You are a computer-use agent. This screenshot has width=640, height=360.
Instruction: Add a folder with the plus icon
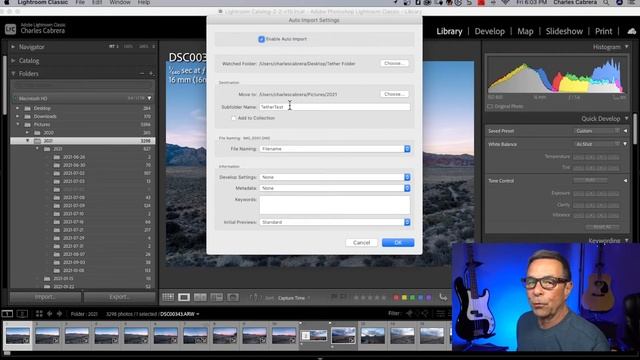(x=151, y=73)
